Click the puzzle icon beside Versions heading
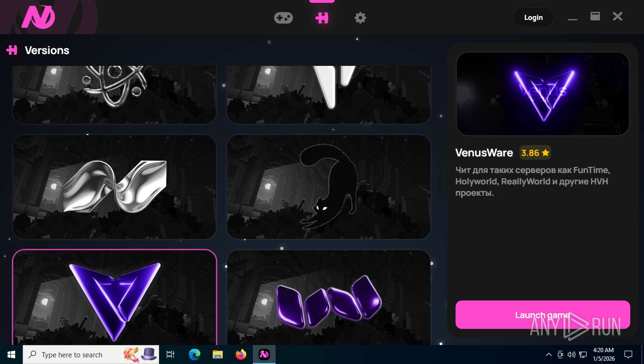 [x=12, y=50]
